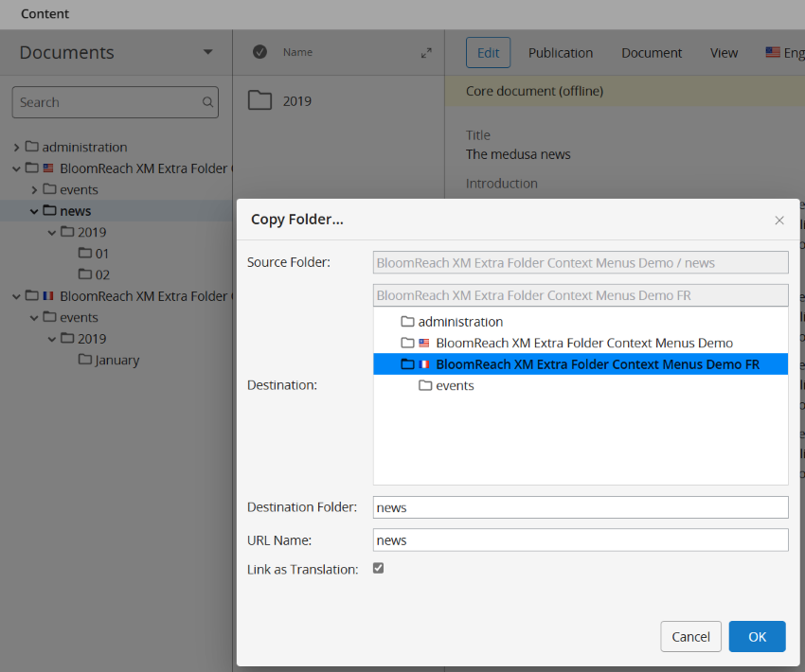Select news folder in sidebar tree

(x=76, y=211)
